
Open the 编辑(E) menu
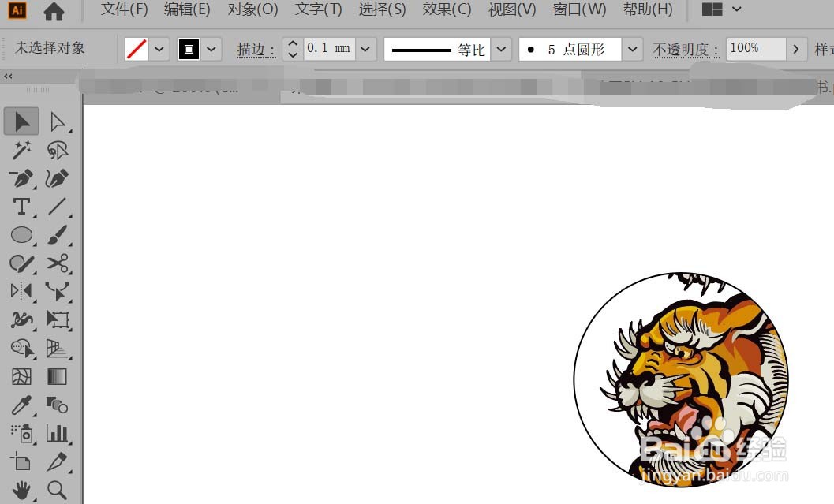tap(187, 9)
